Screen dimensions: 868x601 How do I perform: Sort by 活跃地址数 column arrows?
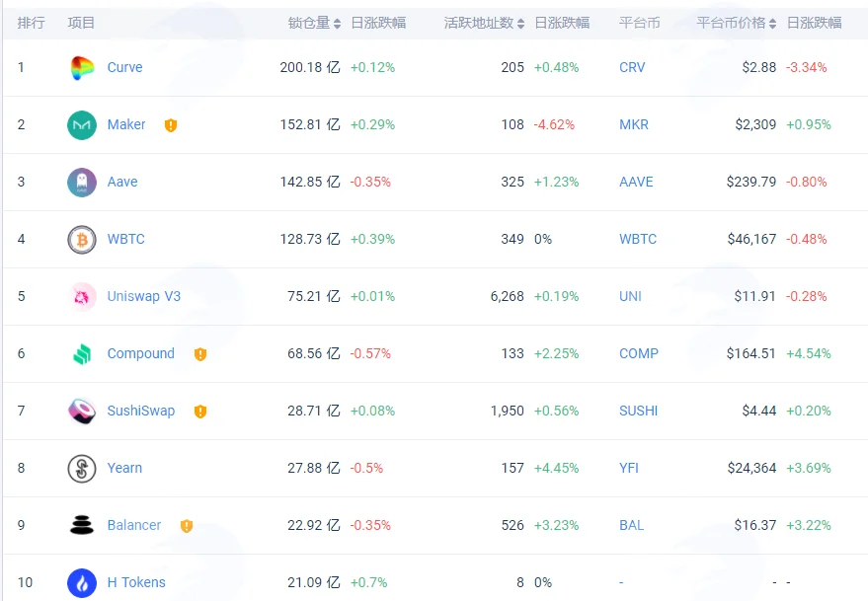(520, 24)
